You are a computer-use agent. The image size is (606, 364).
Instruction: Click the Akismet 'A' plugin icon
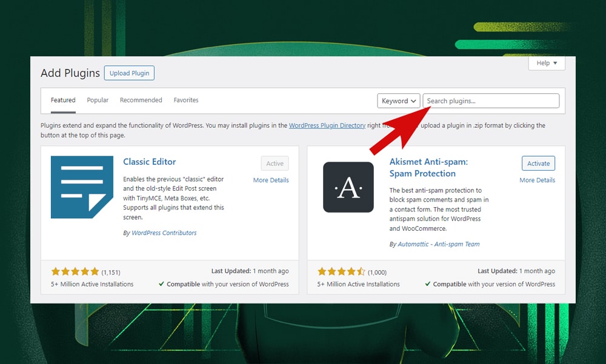point(348,187)
